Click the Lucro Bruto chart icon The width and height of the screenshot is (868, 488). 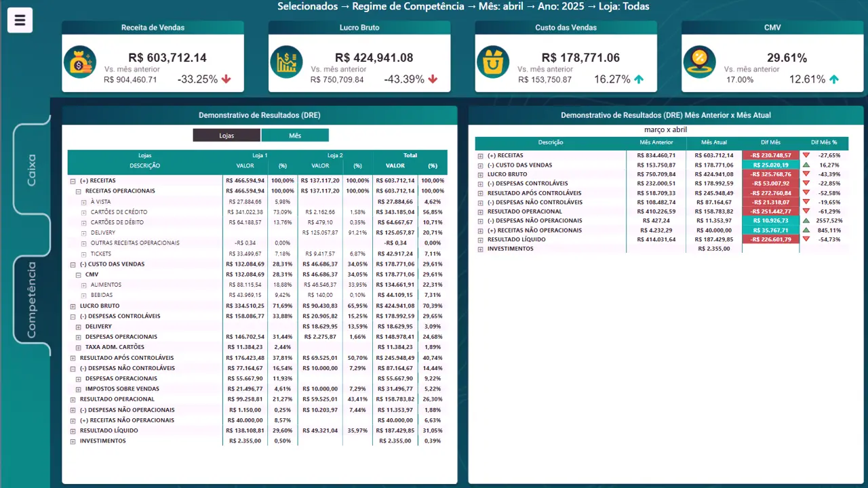point(286,62)
